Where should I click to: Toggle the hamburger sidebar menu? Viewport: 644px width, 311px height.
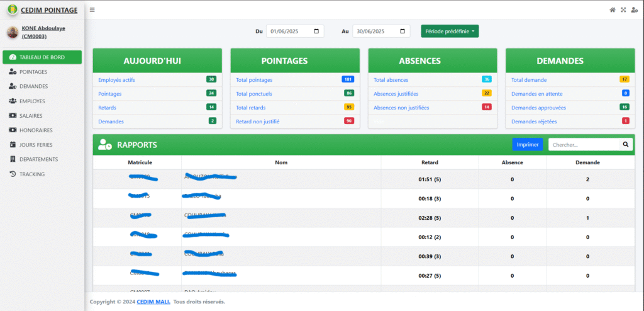92,9
